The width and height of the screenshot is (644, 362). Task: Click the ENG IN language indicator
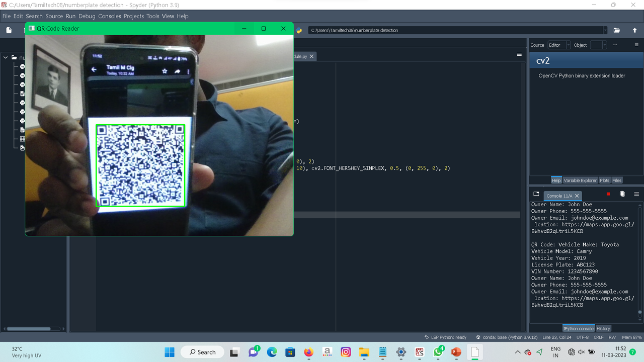(x=556, y=352)
